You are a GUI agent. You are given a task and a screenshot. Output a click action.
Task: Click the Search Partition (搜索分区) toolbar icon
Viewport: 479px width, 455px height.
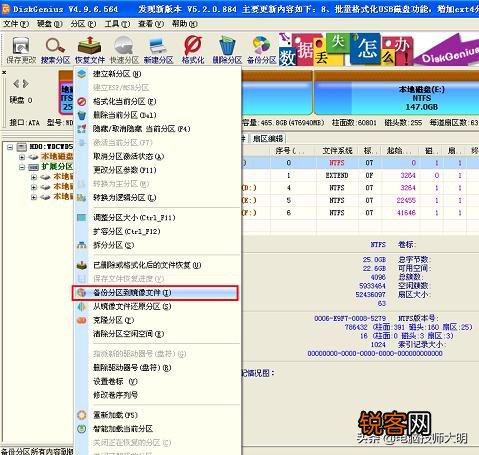tap(55, 50)
